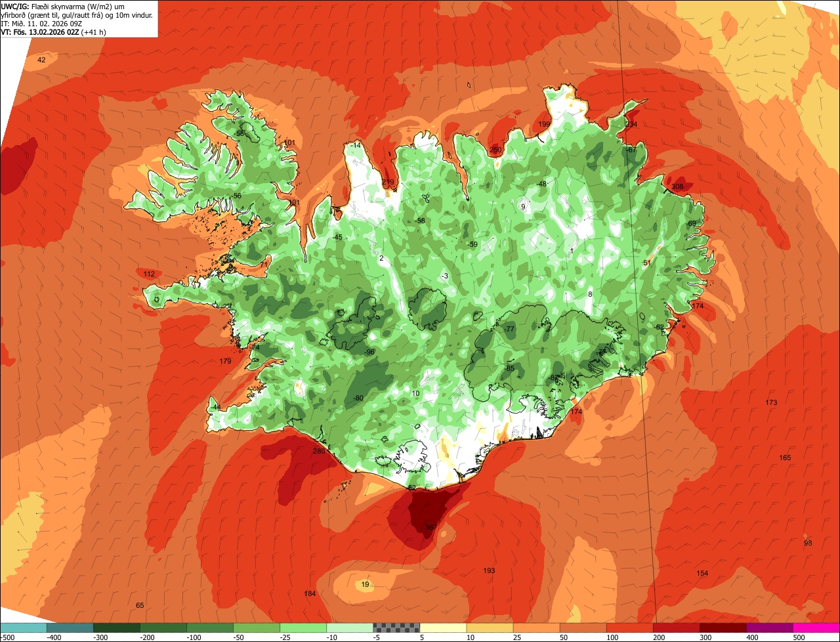Click the '(+41 h)' forecast offset text

pos(94,32)
